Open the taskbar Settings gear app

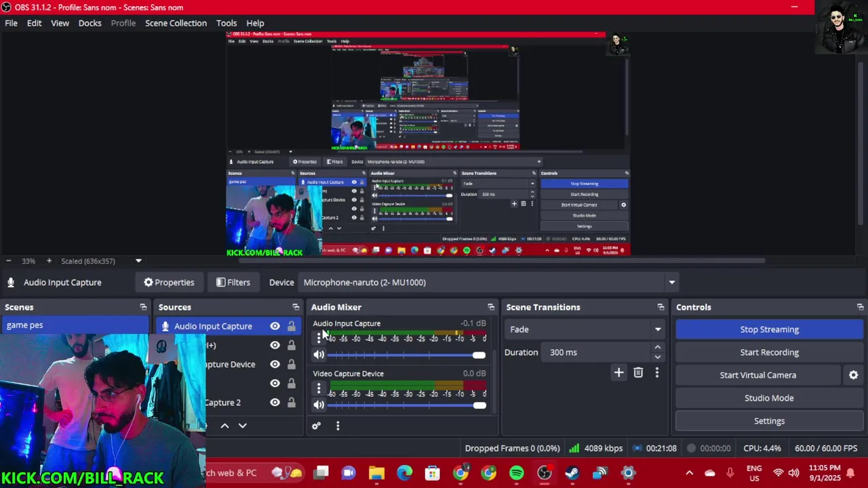coord(628,473)
